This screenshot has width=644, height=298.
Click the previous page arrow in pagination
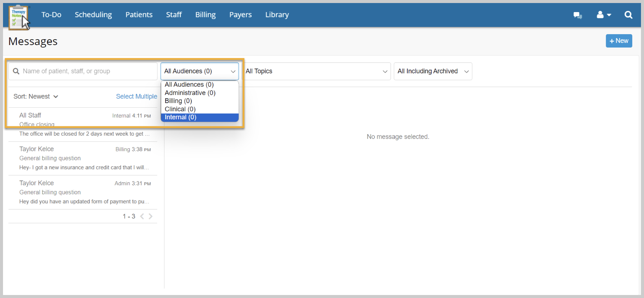142,216
